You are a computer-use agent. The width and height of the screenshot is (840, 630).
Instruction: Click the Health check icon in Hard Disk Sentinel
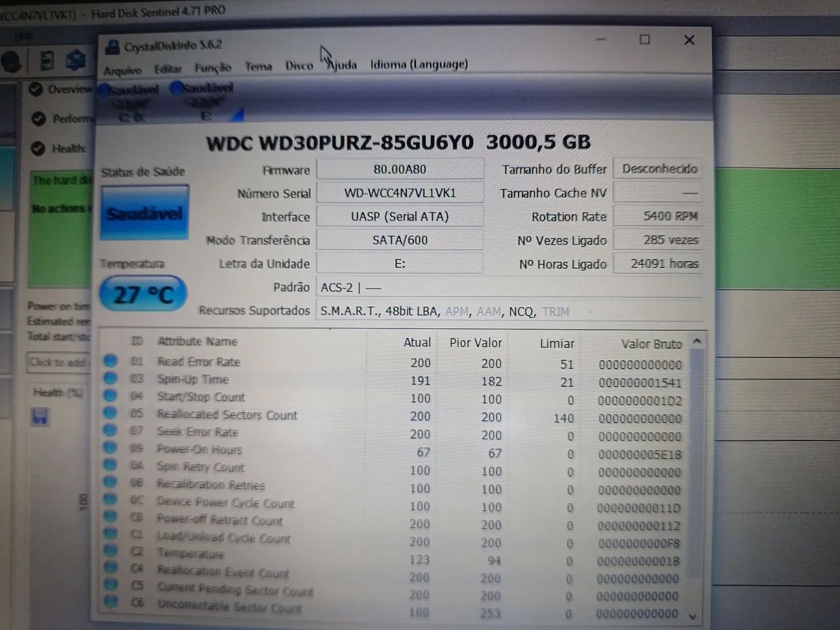pyautogui.click(x=37, y=148)
